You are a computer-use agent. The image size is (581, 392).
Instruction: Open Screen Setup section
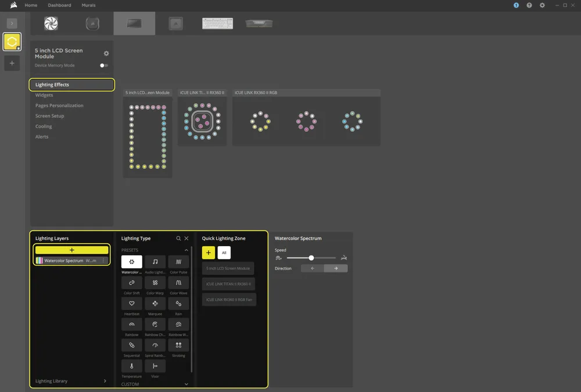pyautogui.click(x=49, y=116)
